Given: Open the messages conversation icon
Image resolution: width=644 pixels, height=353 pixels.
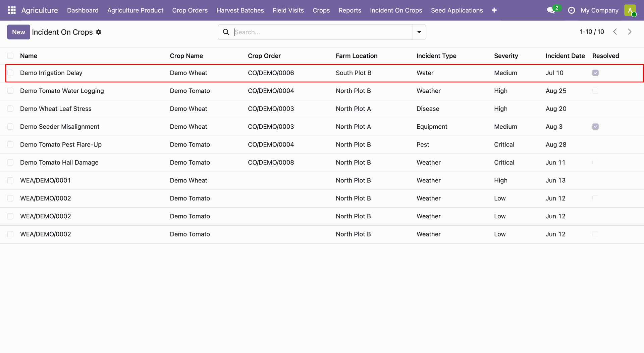Looking at the screenshot, I should (x=551, y=10).
